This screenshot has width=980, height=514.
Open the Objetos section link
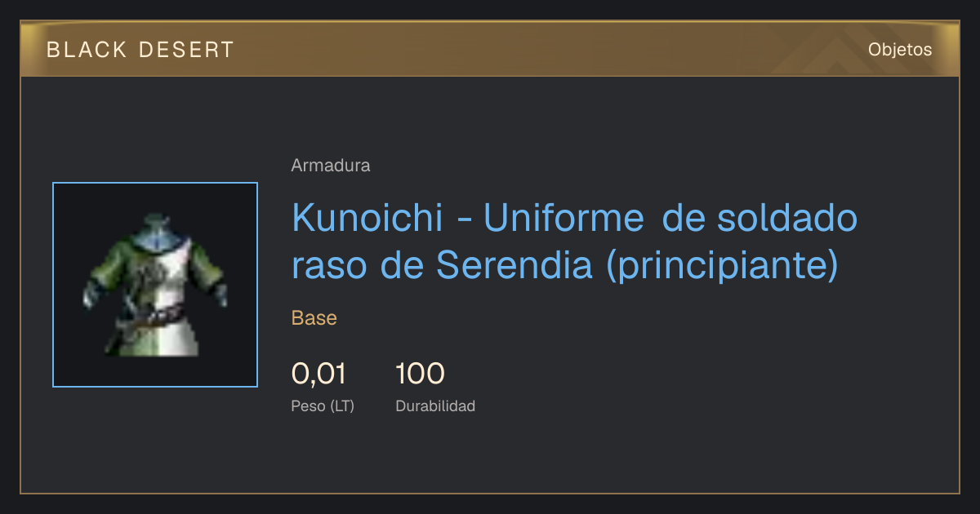(x=900, y=50)
